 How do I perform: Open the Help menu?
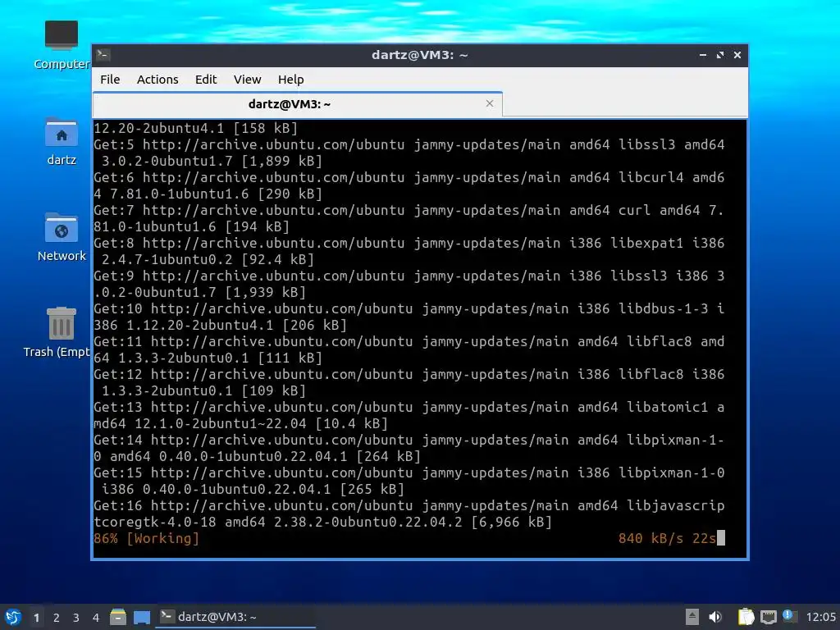pyautogui.click(x=291, y=80)
